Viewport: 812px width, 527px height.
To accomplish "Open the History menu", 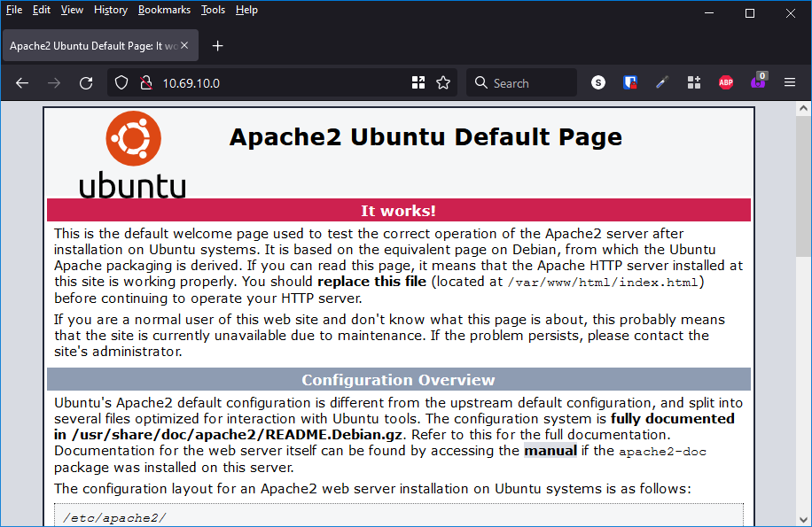I will pyautogui.click(x=110, y=10).
